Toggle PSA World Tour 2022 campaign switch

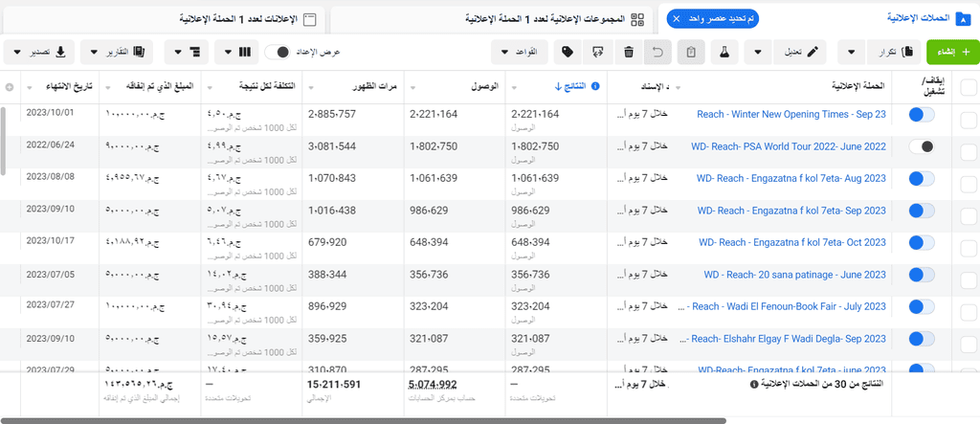tap(922, 146)
